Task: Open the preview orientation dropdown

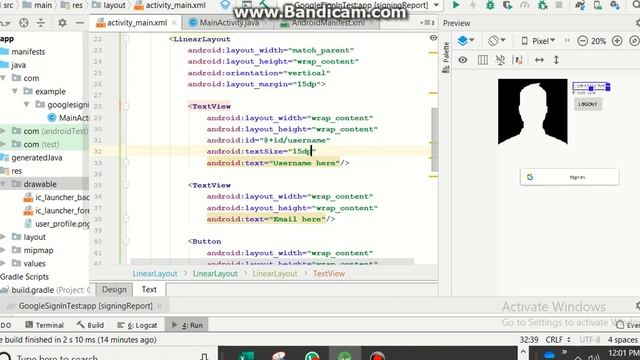Action: point(496,41)
